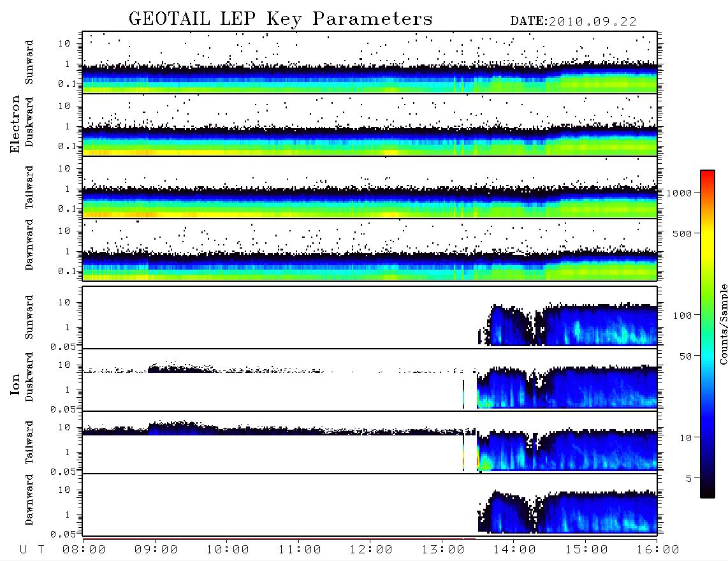Click the Electron Dawnward spectrogram panel
Image resolution: width=728 pixels, height=561 pixels.
point(370,250)
